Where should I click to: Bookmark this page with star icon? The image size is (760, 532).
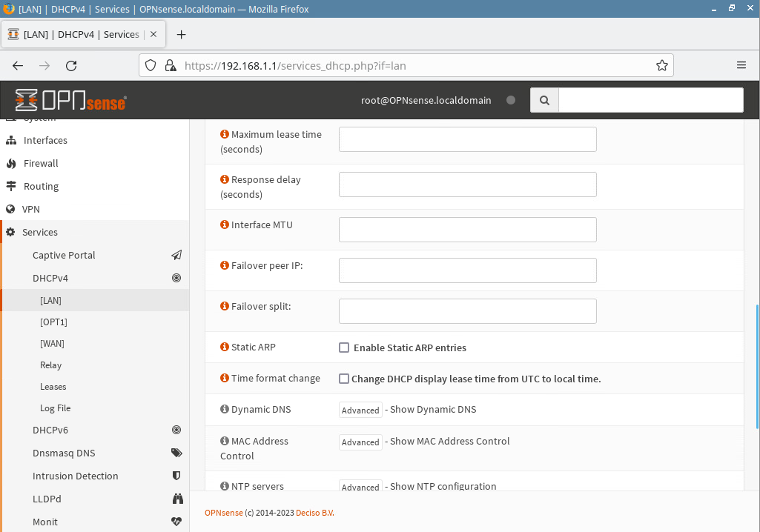point(661,65)
